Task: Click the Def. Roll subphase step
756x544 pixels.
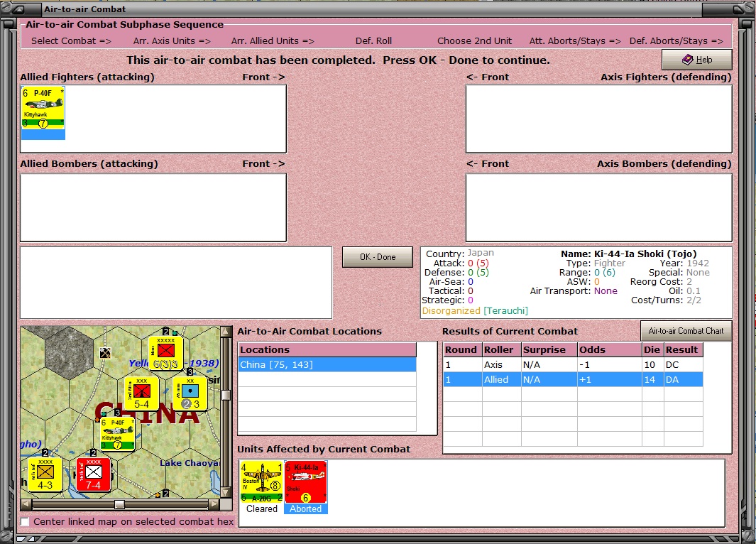Action: [x=373, y=41]
